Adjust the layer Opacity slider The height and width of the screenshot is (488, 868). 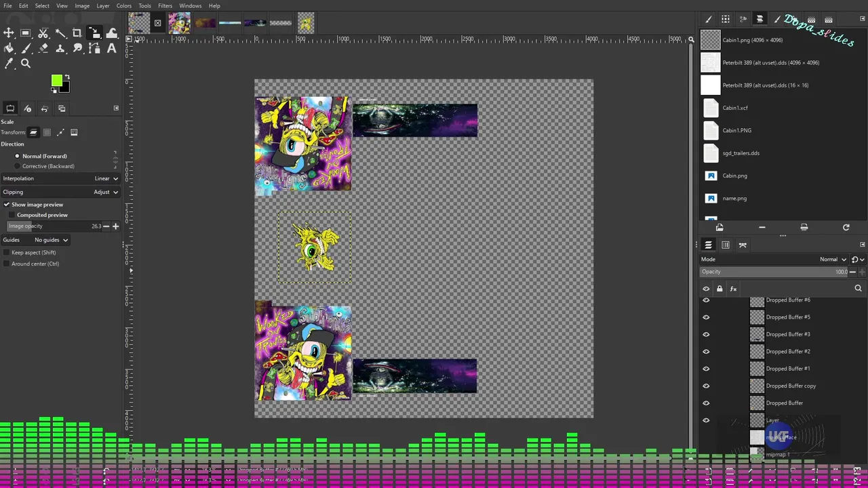(x=774, y=272)
